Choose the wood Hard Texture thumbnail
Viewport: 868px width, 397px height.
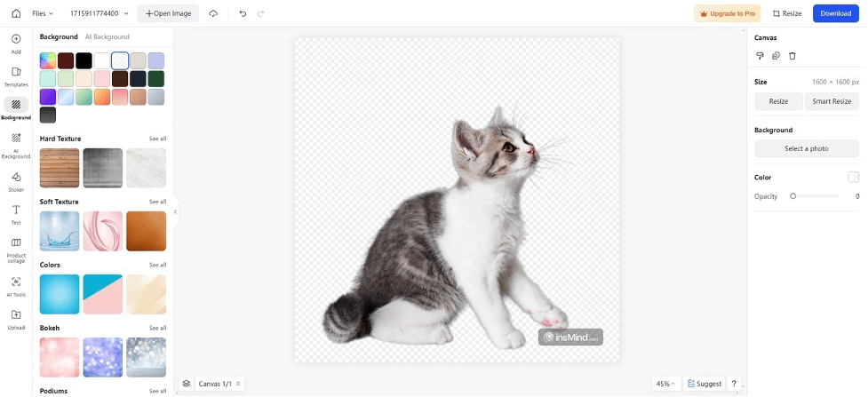[x=60, y=168]
